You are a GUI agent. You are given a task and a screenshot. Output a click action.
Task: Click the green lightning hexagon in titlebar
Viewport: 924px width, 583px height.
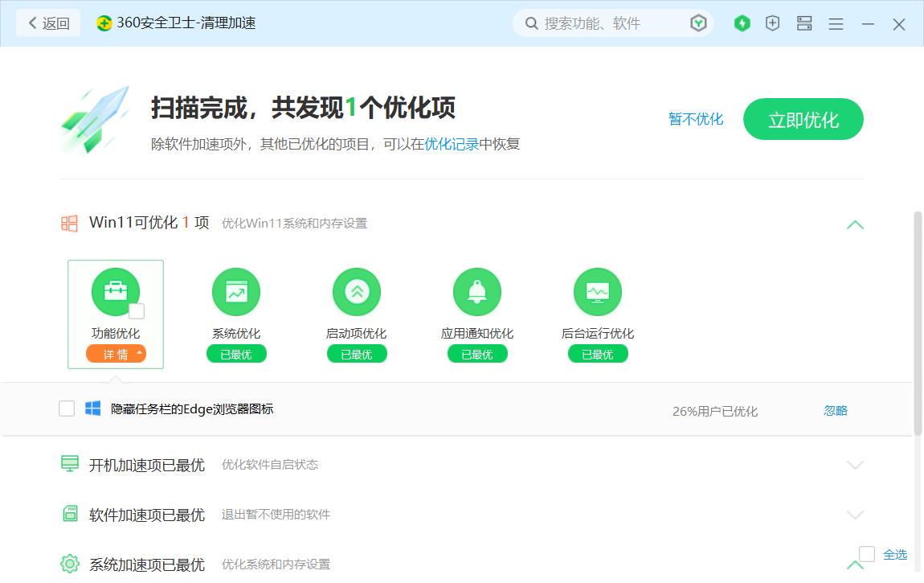(741, 23)
